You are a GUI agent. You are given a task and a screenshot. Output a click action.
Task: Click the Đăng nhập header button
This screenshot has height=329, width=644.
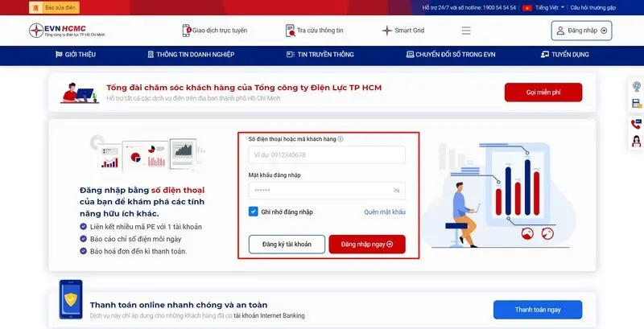click(581, 31)
